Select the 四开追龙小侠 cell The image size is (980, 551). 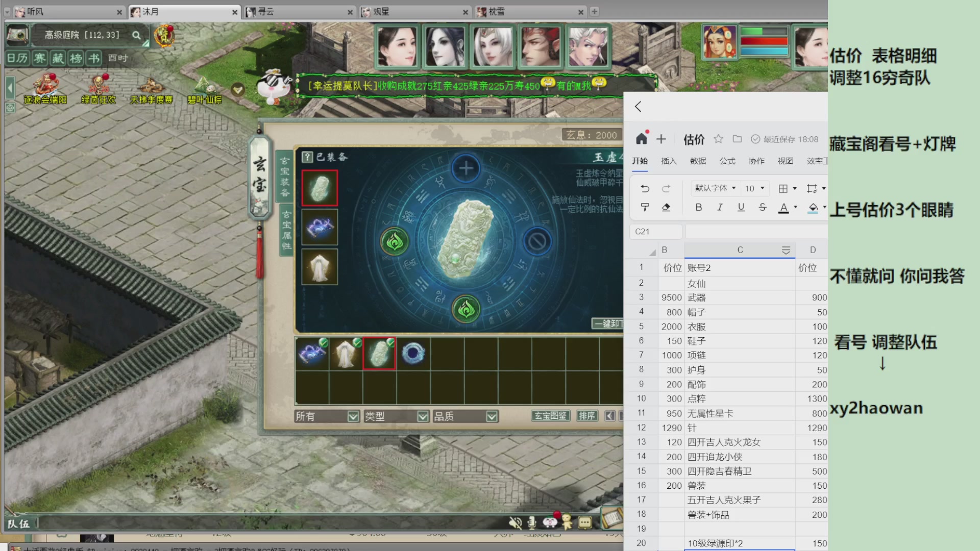740,457
